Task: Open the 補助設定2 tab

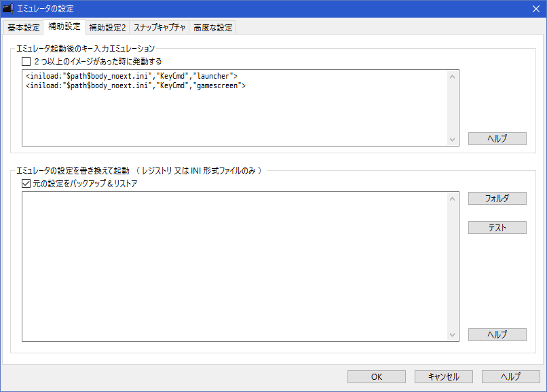Action: point(107,28)
